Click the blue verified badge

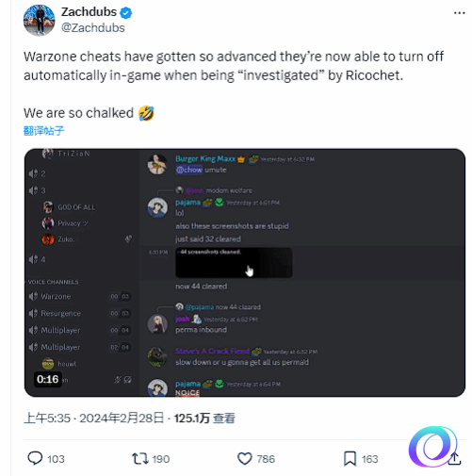pyautogui.click(x=126, y=13)
